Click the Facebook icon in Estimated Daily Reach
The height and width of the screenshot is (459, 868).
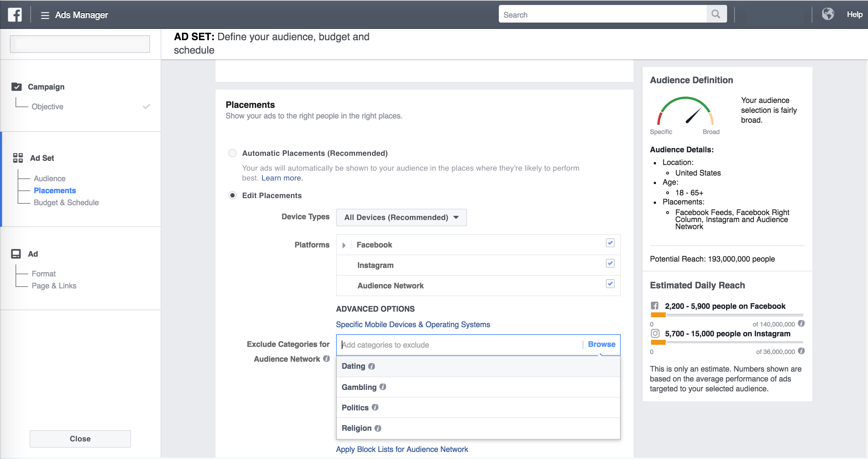[655, 306]
